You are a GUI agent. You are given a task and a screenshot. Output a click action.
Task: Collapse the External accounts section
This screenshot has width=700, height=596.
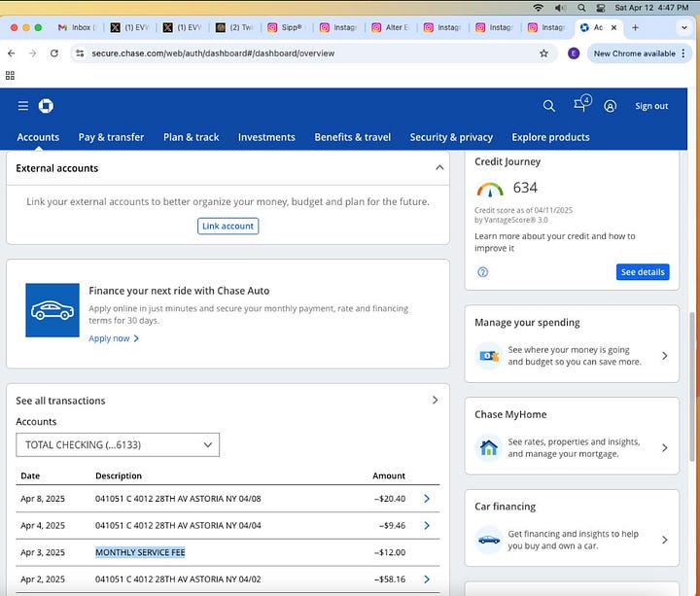click(x=439, y=167)
